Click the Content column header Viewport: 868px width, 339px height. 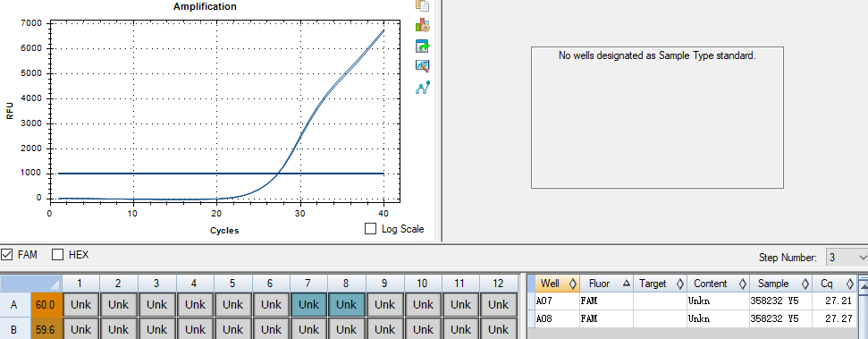point(718,284)
